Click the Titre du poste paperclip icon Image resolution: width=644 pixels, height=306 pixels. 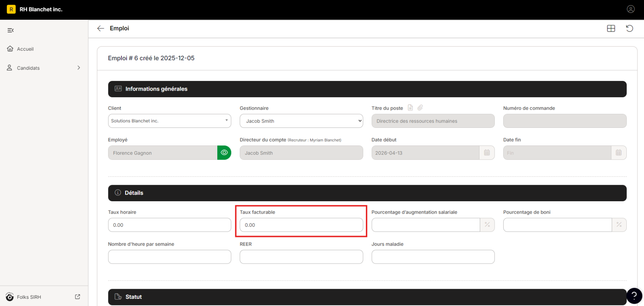point(420,108)
